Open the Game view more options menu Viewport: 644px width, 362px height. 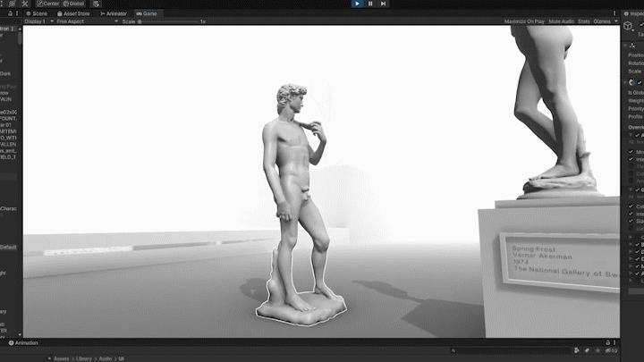coord(614,13)
